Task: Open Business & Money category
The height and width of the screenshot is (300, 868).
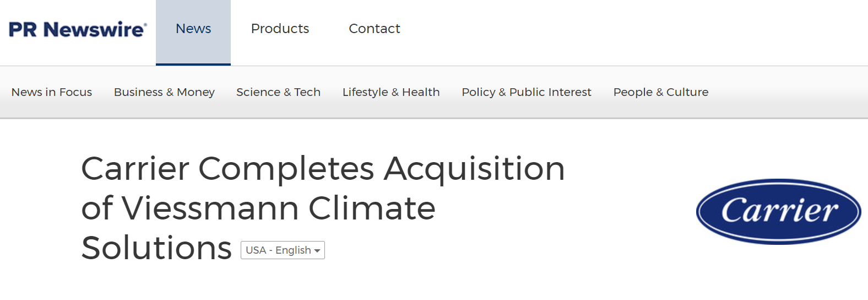Action: coord(164,92)
